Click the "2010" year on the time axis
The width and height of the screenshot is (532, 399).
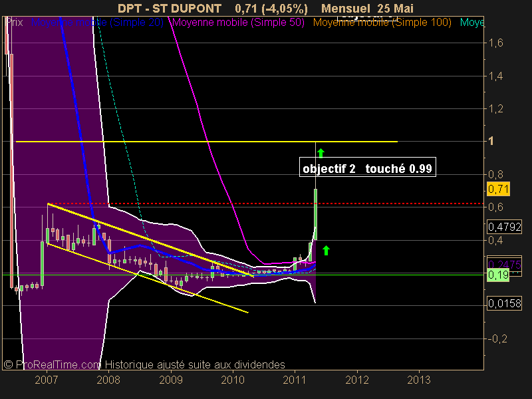point(233,380)
